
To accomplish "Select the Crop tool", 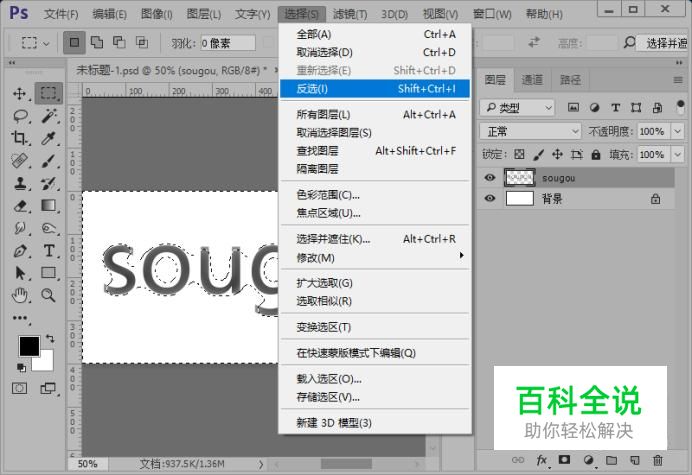I will (x=19, y=138).
